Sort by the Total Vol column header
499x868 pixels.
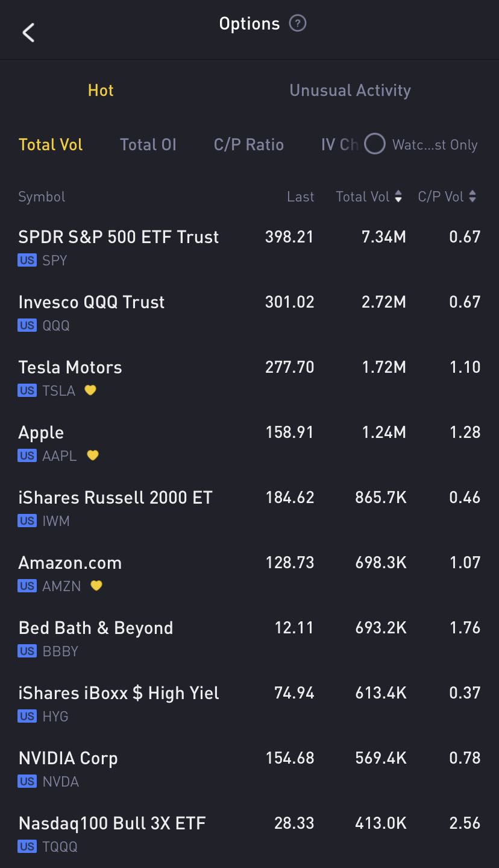point(369,197)
